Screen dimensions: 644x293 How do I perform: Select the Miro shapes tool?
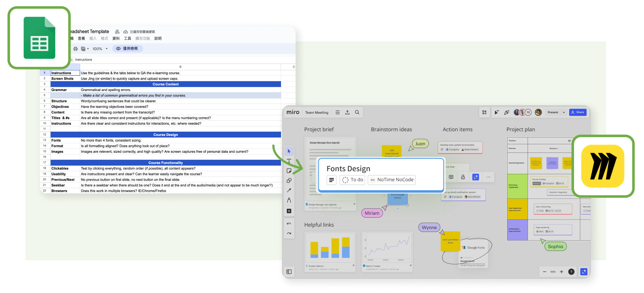pos(289,180)
